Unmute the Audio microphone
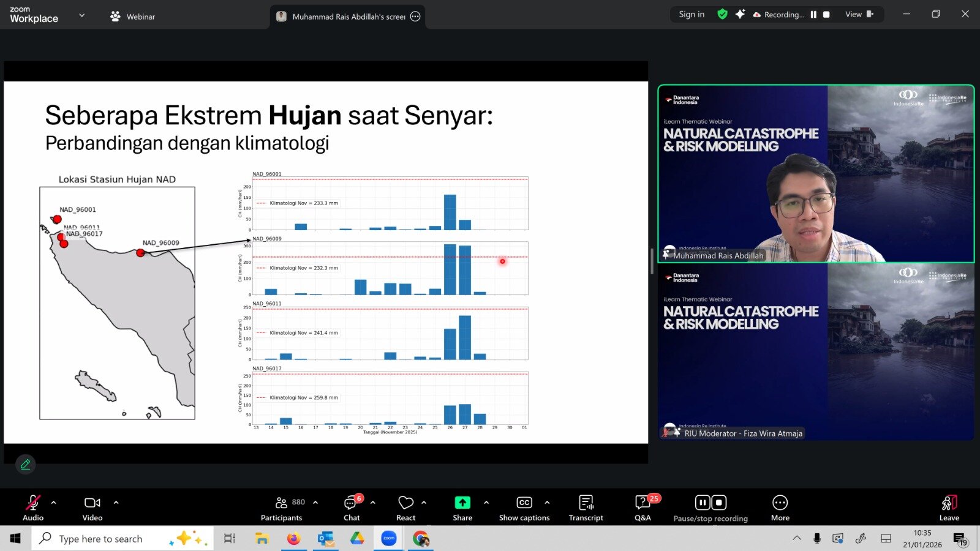The width and height of the screenshot is (980, 551). 33,508
